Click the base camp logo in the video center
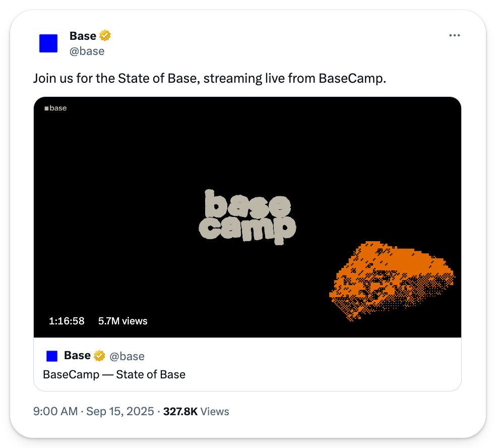This screenshot has height=448, width=496. pyautogui.click(x=246, y=217)
